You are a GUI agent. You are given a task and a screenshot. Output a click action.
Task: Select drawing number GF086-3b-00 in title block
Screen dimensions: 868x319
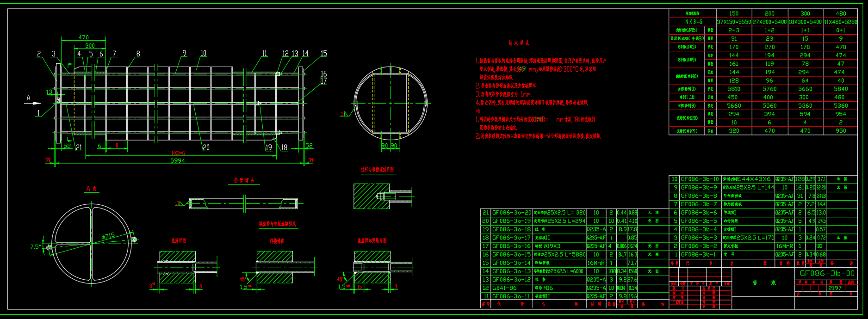click(827, 273)
